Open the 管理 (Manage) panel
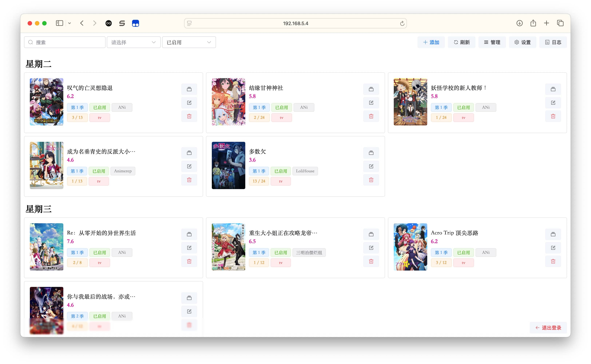Viewport: 591px width, 364px height. coord(491,42)
